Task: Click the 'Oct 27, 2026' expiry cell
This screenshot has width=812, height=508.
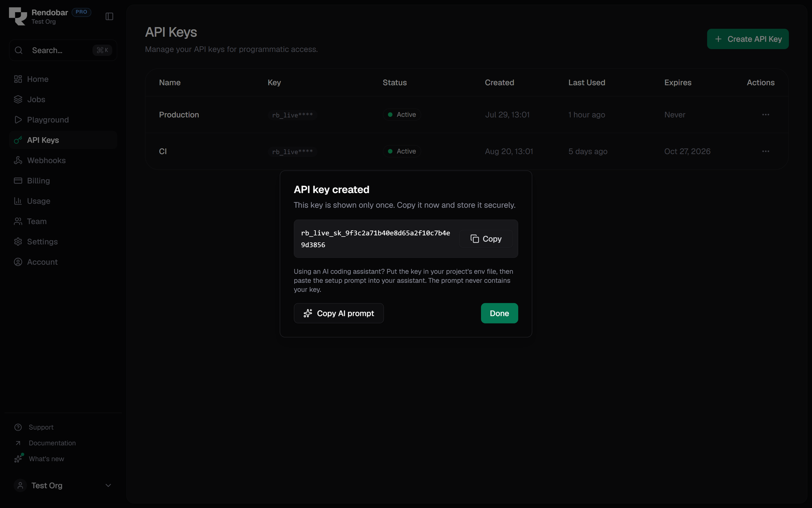Action: 687,151
